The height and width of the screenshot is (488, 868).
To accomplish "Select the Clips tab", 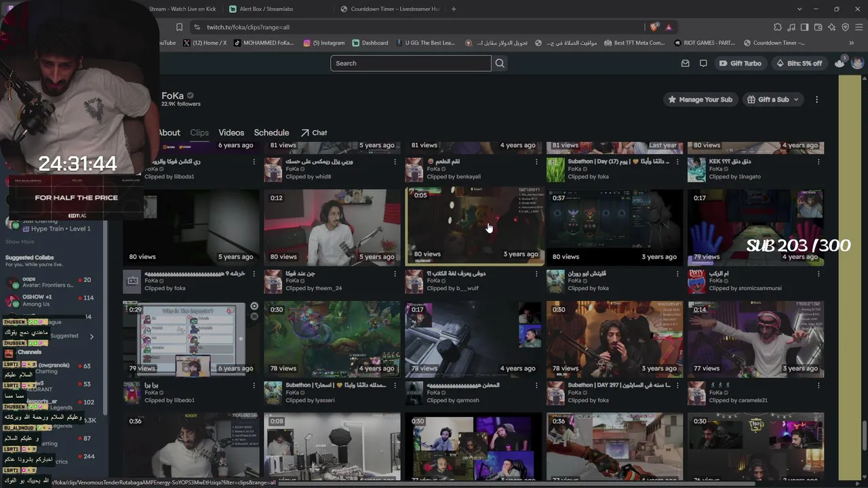I will point(199,133).
